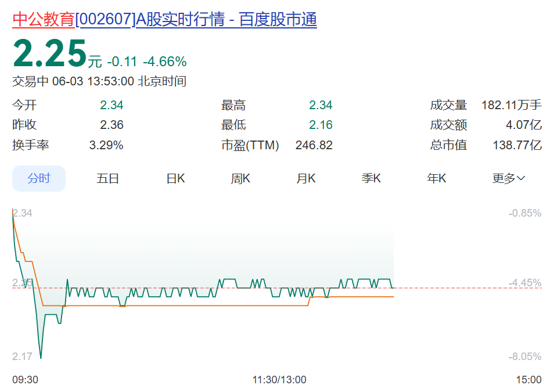Select the 季K chart tab

tap(371, 178)
